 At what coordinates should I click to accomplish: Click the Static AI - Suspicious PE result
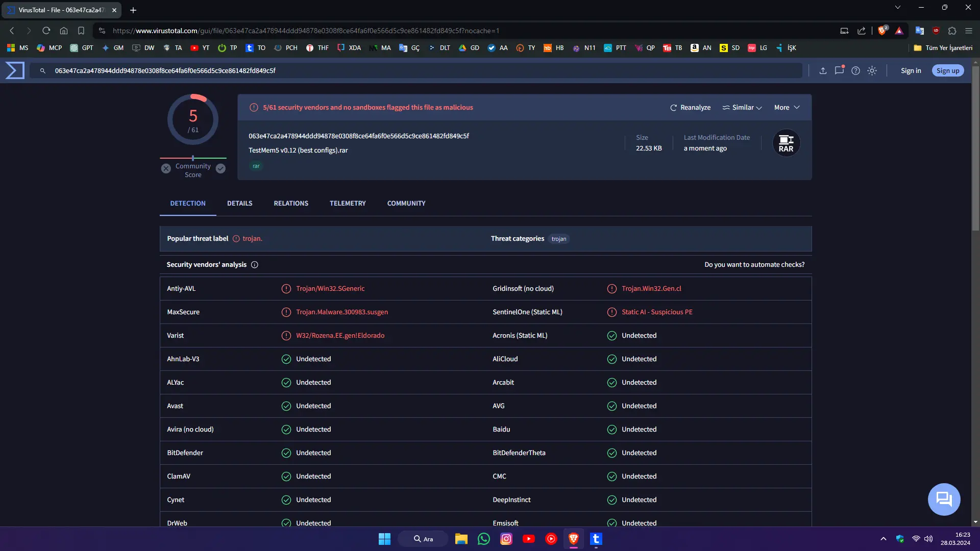pos(657,312)
